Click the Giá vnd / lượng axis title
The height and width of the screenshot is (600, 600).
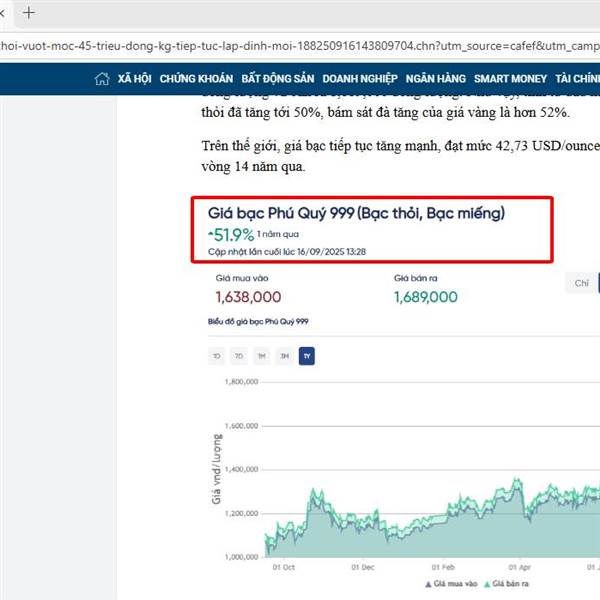coord(217,469)
